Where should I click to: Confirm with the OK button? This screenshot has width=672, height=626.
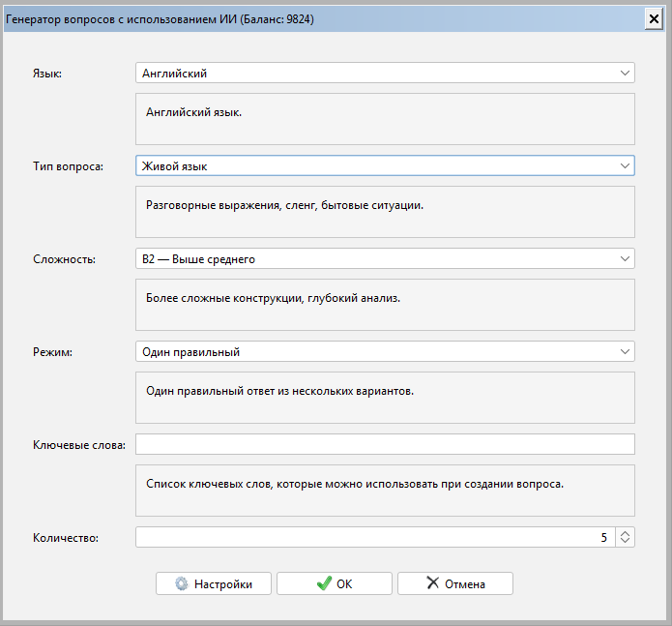tap(335, 583)
